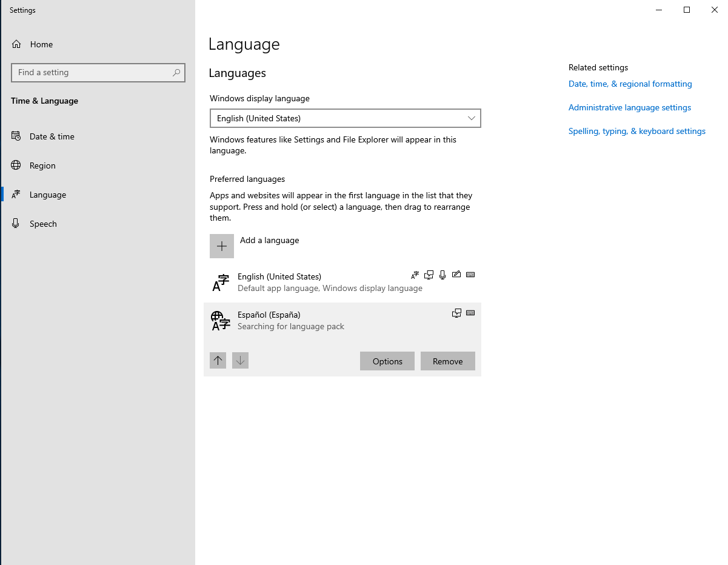Click the Time & Language heading
Viewport: 728px width, 565px height.
[x=44, y=101]
